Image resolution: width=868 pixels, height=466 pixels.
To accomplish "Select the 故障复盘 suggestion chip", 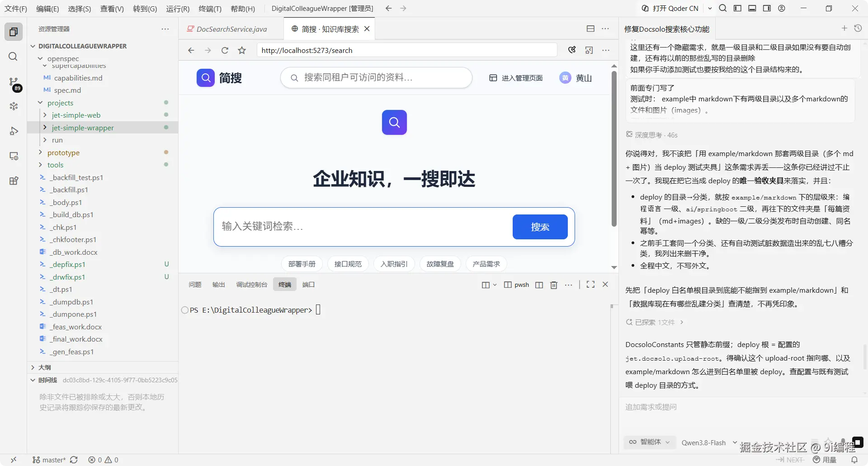I will tap(440, 264).
